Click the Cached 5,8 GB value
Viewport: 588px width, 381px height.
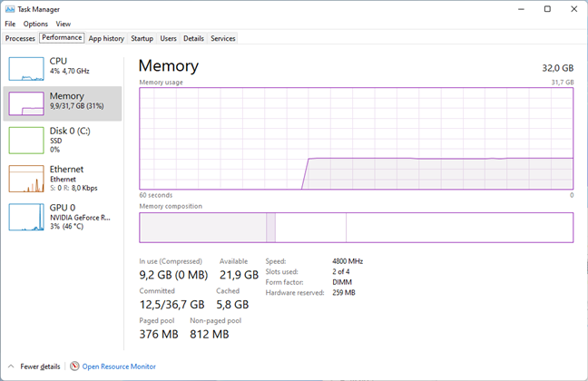[x=232, y=305]
